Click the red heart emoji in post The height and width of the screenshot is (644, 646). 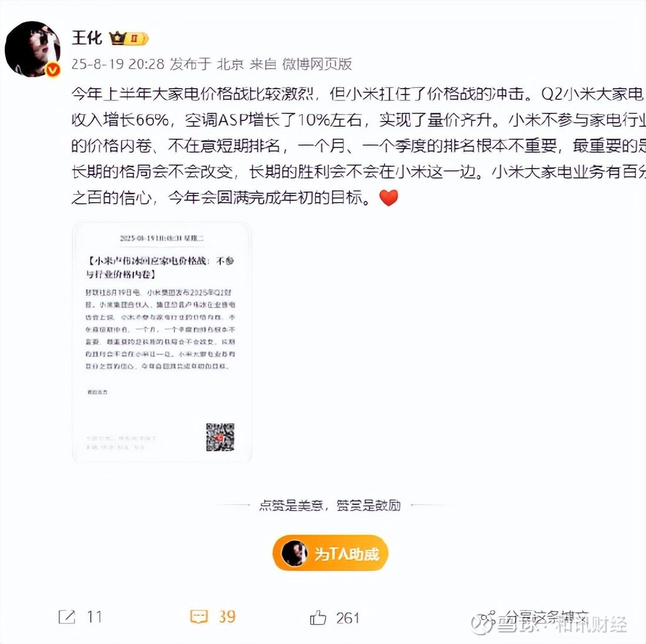[389, 197]
